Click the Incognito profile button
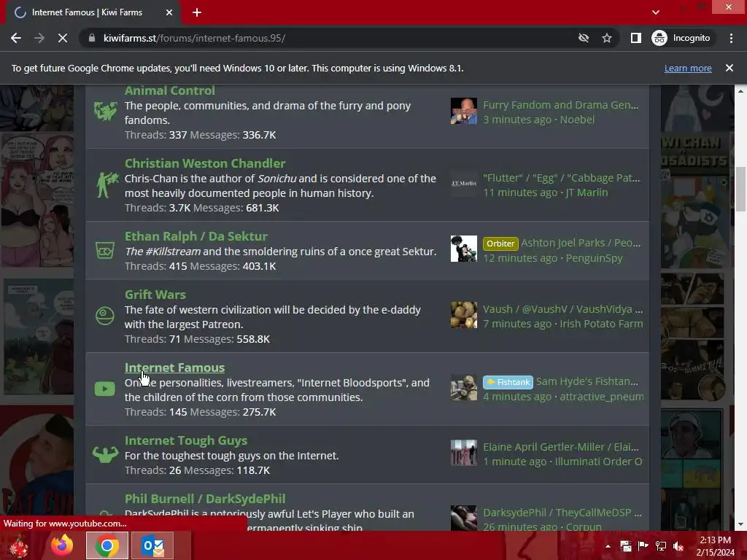 pyautogui.click(x=681, y=38)
